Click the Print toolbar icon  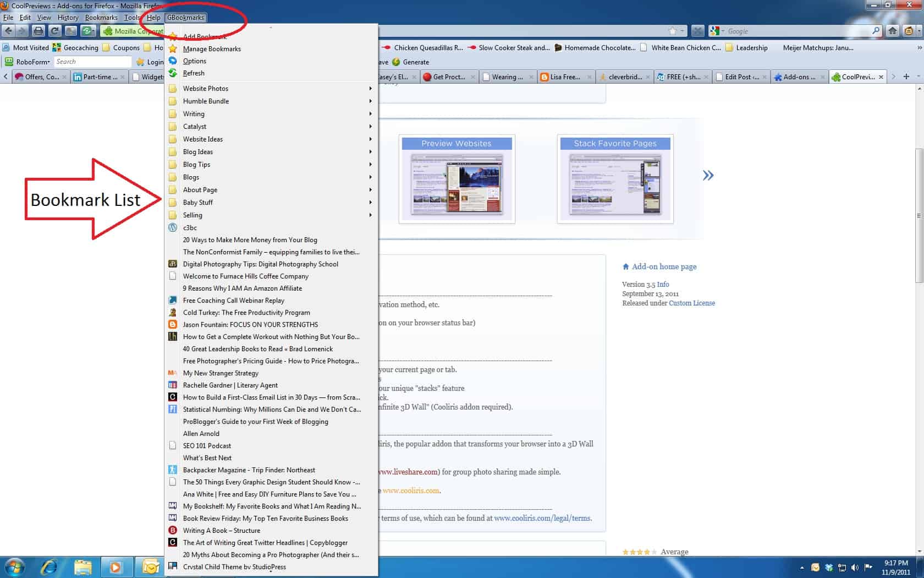click(x=38, y=31)
